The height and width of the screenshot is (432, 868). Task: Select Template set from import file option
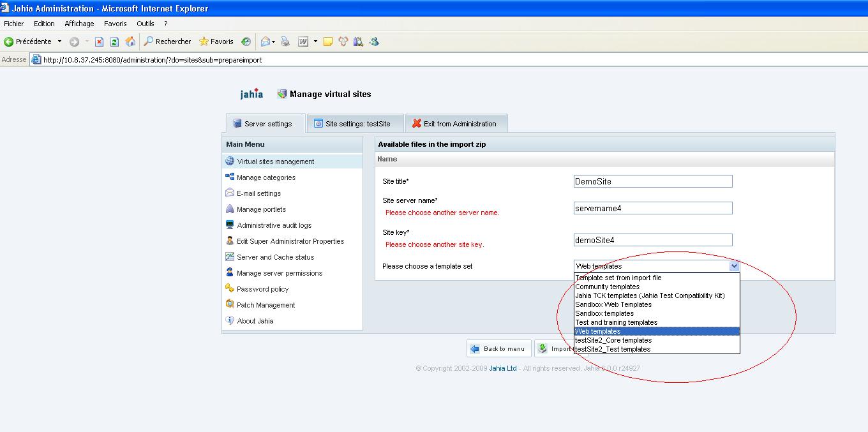coord(657,278)
